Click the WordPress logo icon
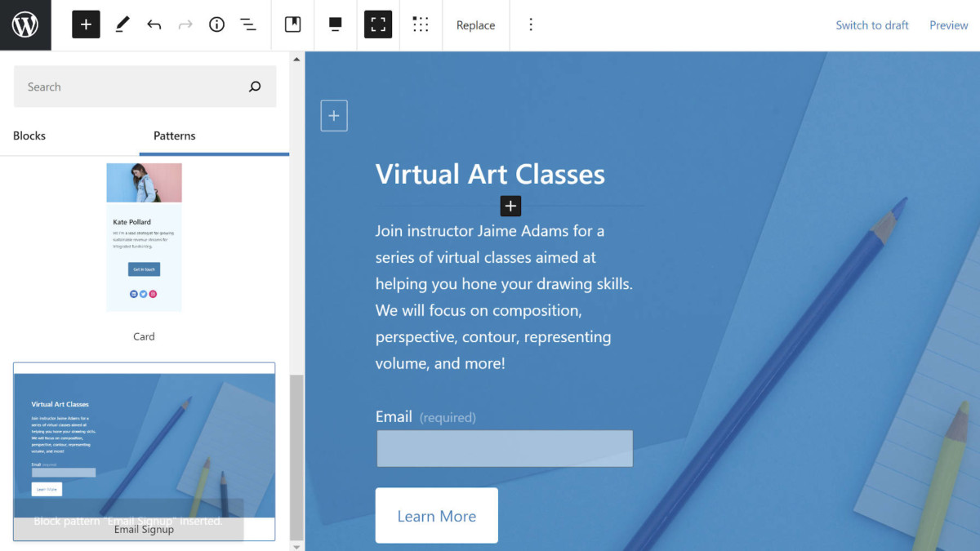Viewport: 980px width, 551px height. (x=25, y=25)
